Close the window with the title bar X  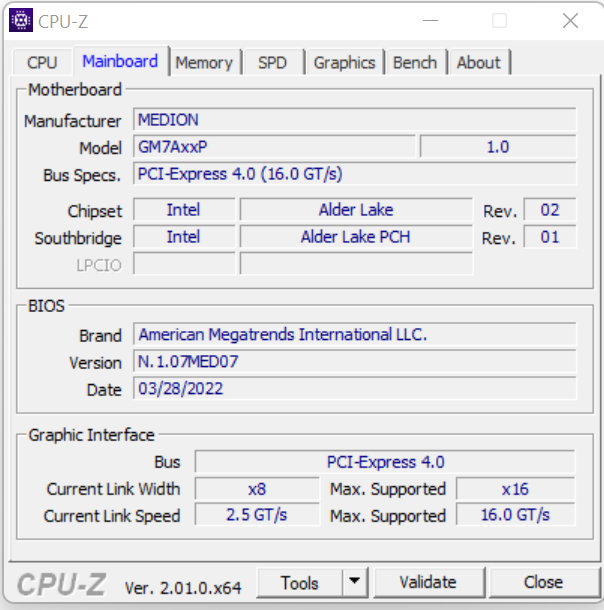[x=570, y=21]
